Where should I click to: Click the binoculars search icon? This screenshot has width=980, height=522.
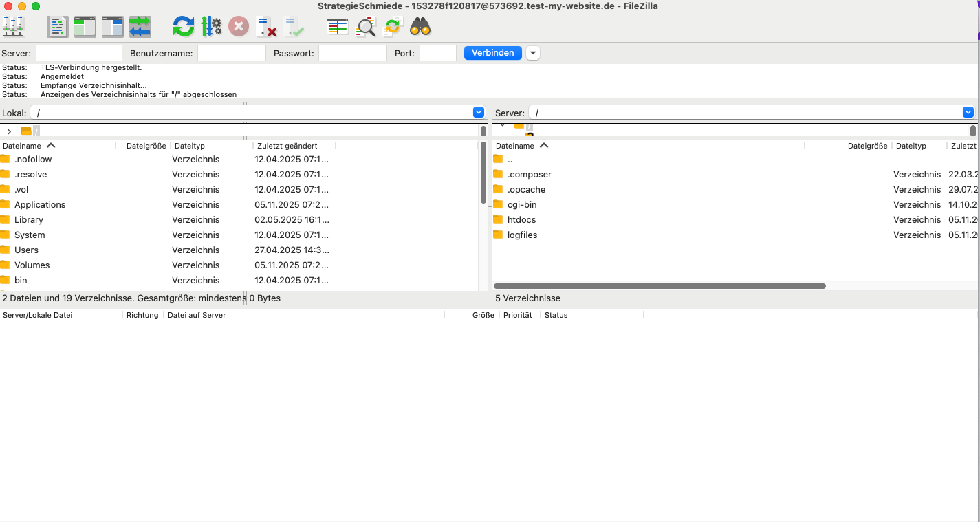420,27
